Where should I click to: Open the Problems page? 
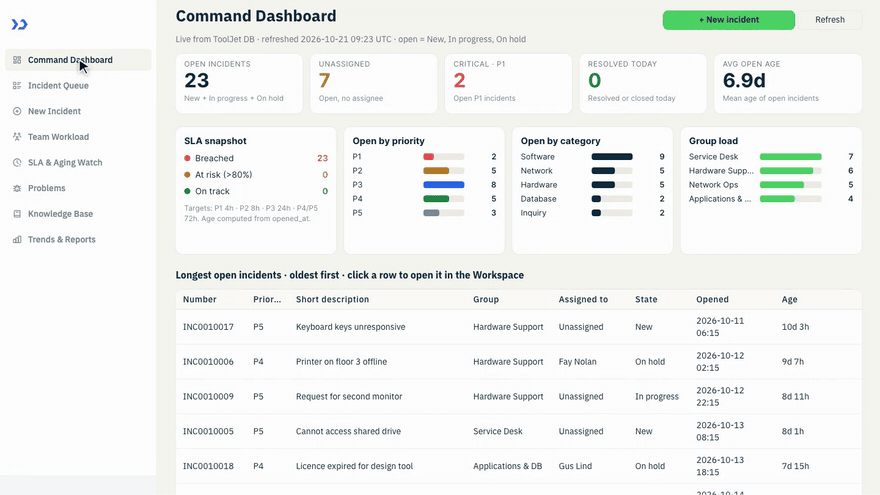[78, 188]
